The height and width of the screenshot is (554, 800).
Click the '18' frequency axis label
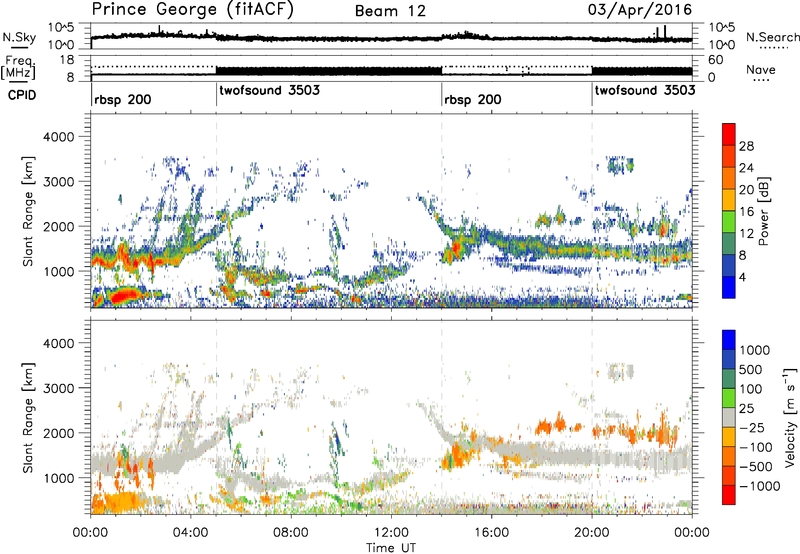coord(67,60)
